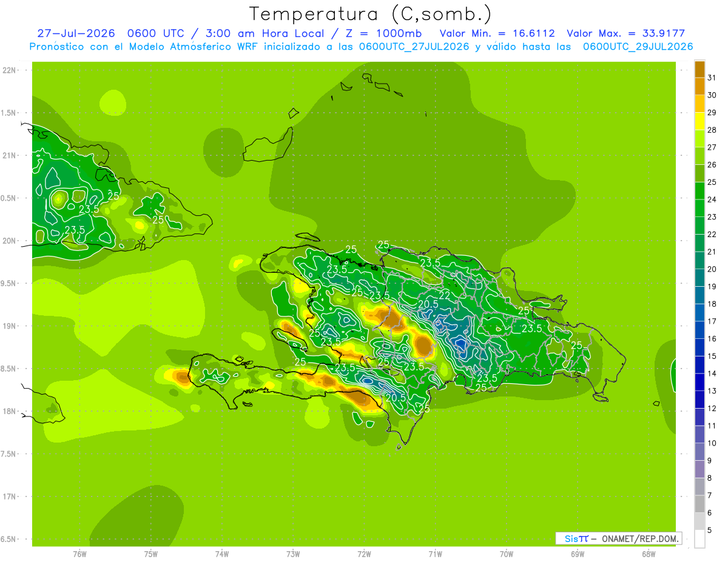Click the color legend label '6'
Viewport: 728px width, 562px height.
pos(710,513)
